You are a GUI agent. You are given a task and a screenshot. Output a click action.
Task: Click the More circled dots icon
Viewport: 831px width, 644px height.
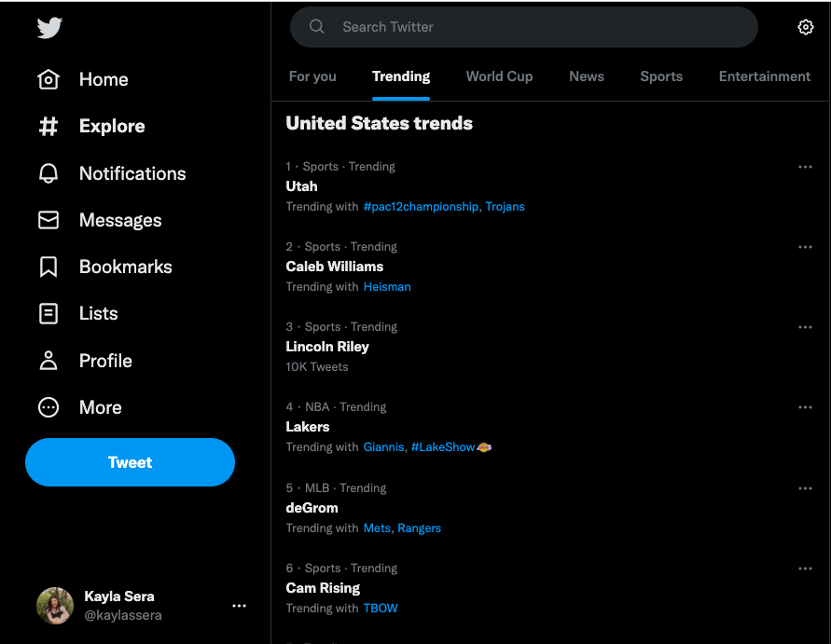(x=48, y=407)
